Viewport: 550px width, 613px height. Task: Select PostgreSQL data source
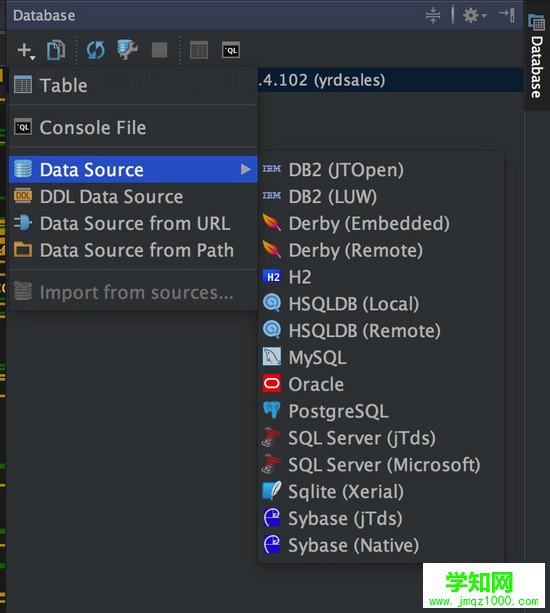[381, 411]
